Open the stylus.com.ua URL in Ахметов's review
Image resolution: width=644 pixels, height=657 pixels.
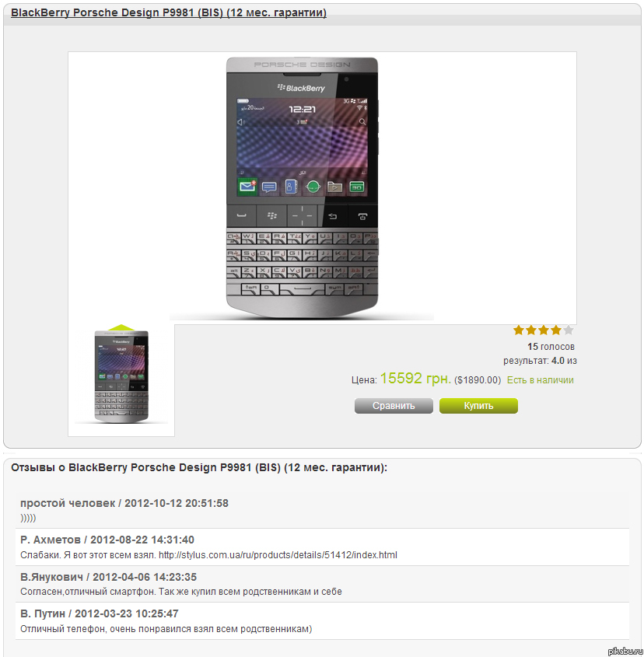click(x=278, y=555)
